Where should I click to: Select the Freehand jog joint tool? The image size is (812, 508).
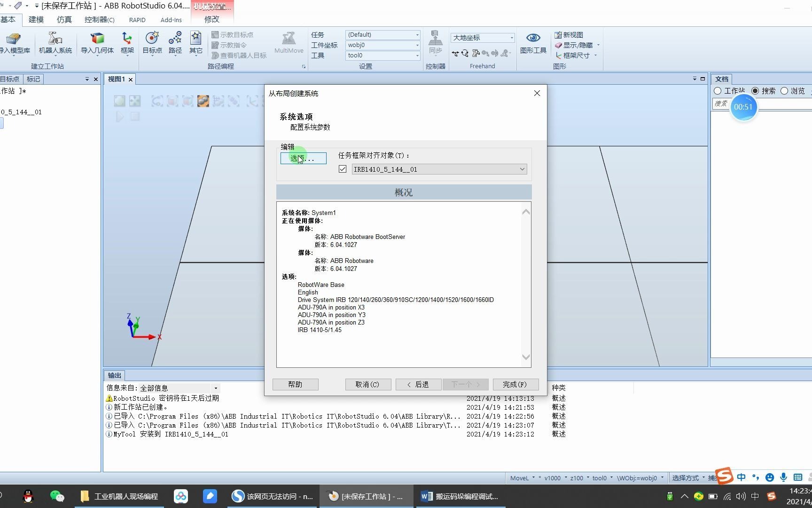pos(476,54)
